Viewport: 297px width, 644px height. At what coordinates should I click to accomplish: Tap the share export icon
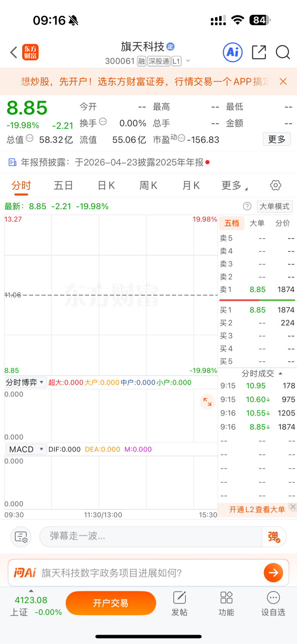click(x=259, y=52)
